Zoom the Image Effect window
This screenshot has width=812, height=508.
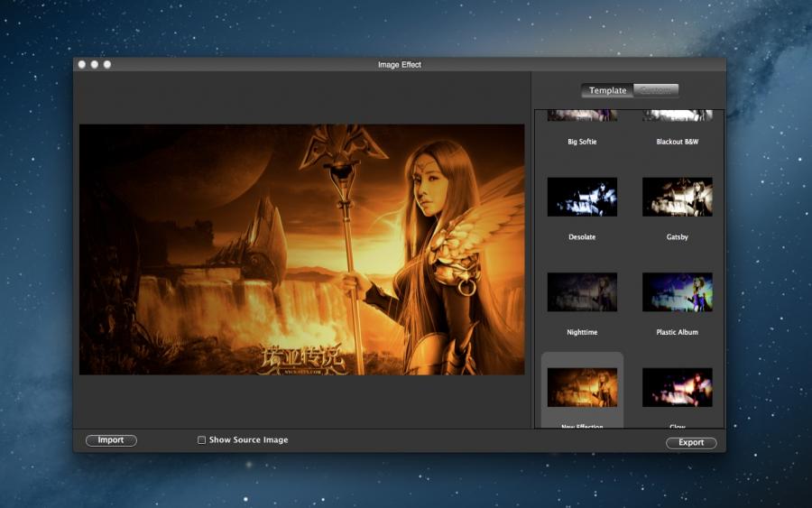(x=107, y=64)
